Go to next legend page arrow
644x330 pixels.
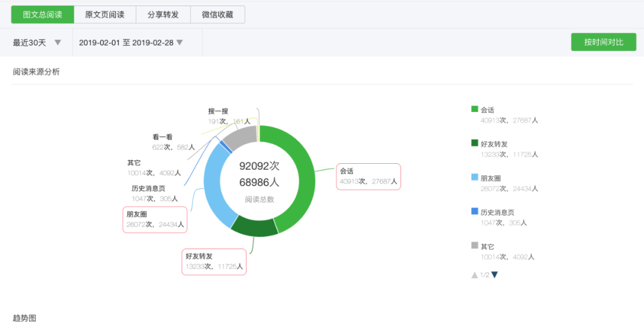[x=494, y=275]
